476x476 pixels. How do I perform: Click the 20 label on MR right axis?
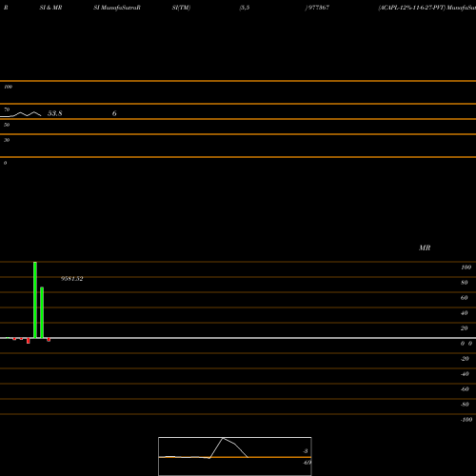(465, 328)
